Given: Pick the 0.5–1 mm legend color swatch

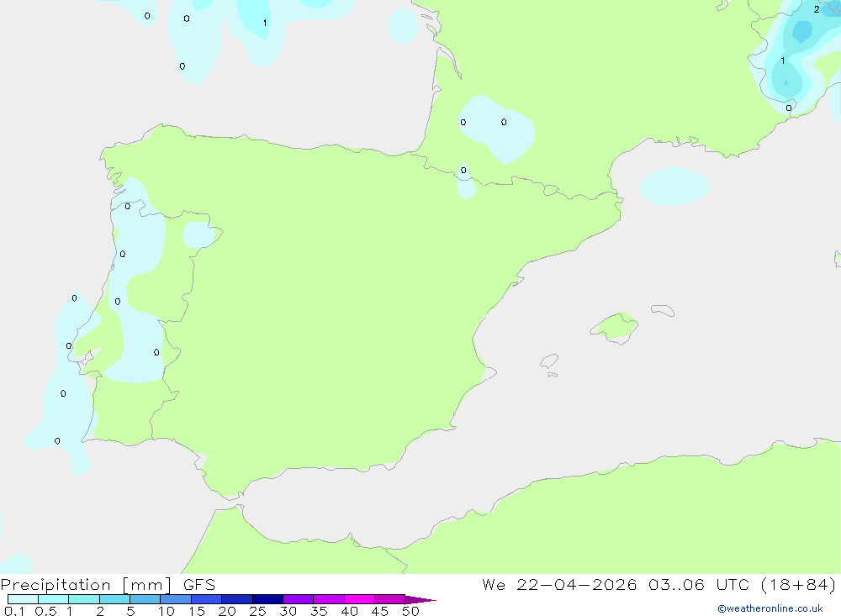Looking at the screenshot, I should point(54,599).
